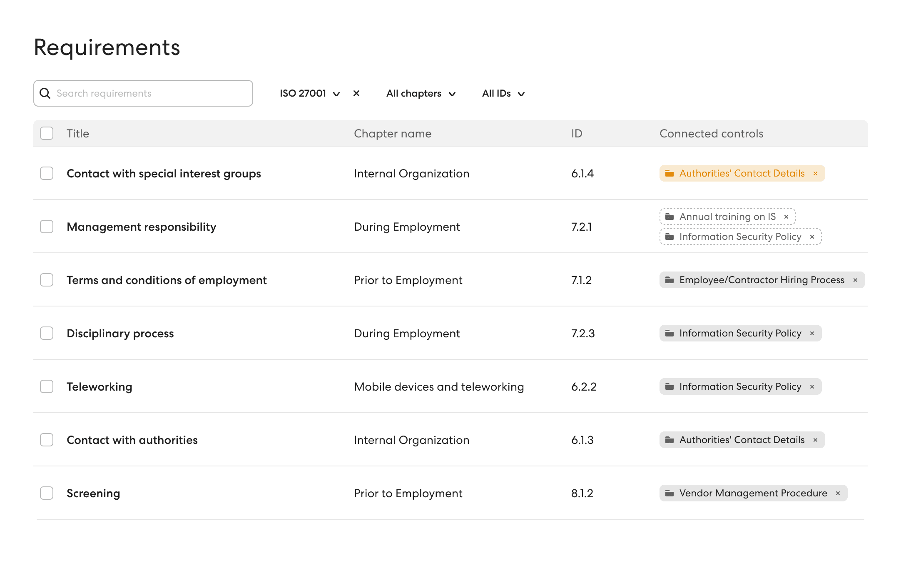Click ID 6.2.2 cell
Viewport: 901px width, 588px height.
click(x=584, y=386)
